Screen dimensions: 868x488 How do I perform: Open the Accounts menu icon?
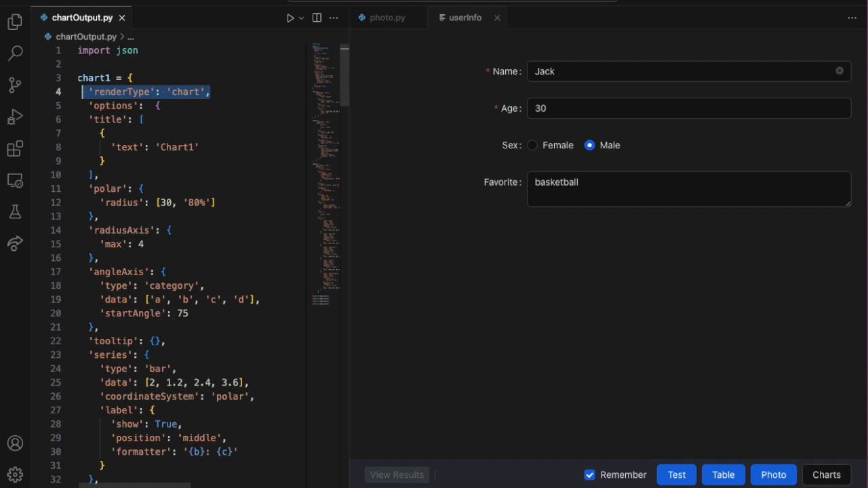(x=15, y=444)
